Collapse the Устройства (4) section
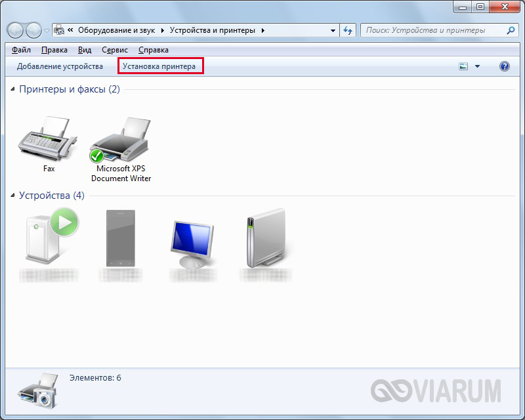This screenshot has height=420, width=525. pos(14,195)
